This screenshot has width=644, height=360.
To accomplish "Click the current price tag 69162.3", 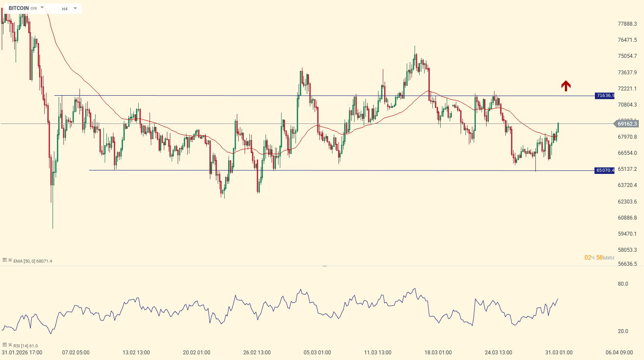I will tap(627, 124).
